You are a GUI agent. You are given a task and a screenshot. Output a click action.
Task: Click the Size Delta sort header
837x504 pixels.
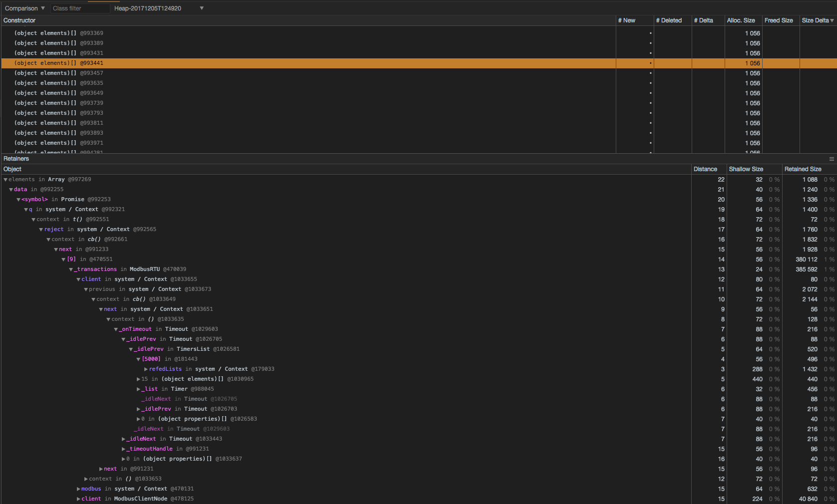tap(815, 20)
